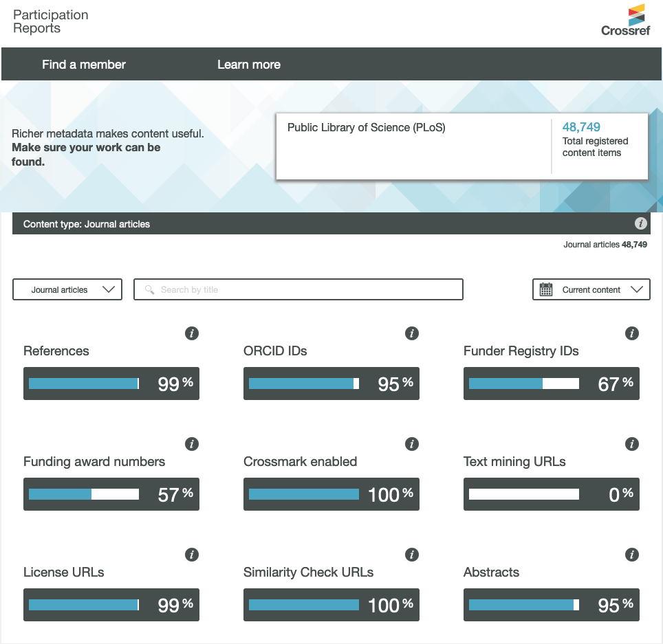
Task: Show info for License URLs
Action: (192, 555)
